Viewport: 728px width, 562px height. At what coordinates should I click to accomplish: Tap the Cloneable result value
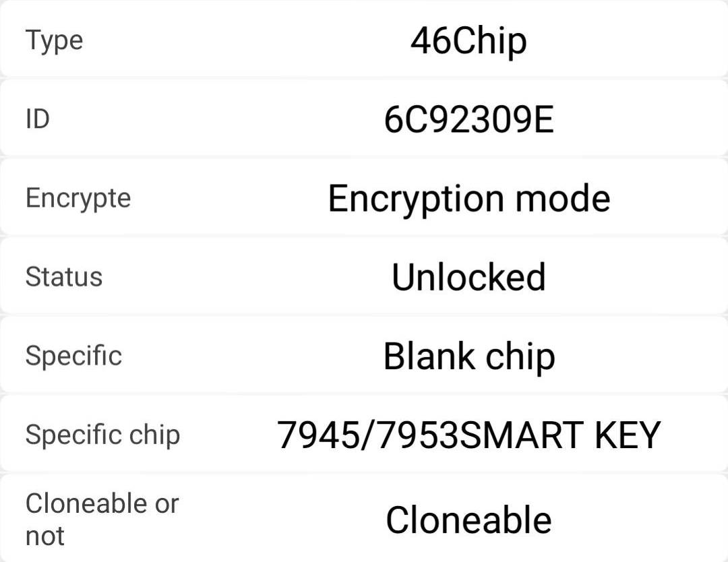click(x=468, y=520)
